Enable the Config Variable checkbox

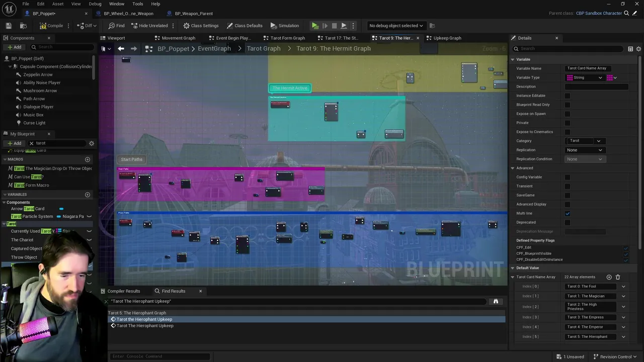click(x=568, y=177)
